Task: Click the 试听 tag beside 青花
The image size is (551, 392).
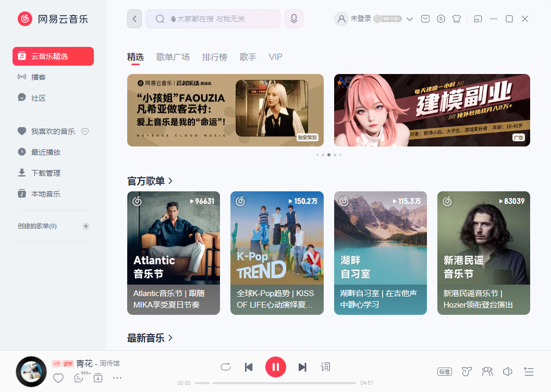Action: click(68, 363)
